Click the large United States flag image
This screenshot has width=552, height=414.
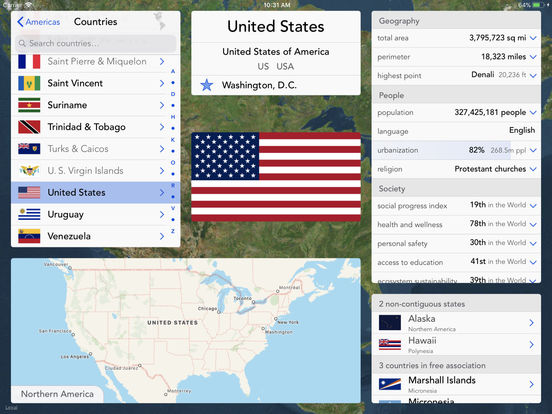[276, 177]
